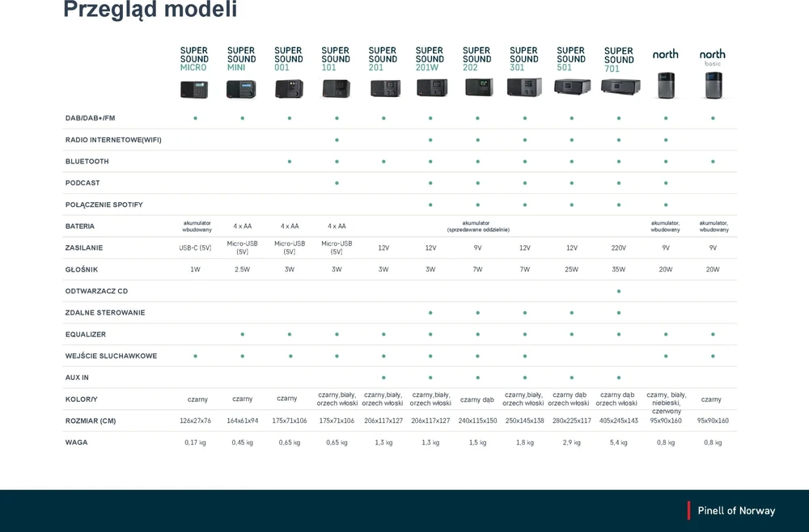This screenshot has width=809, height=532.
Task: Click the Super Sound Micro radio image
Action: [x=194, y=89]
